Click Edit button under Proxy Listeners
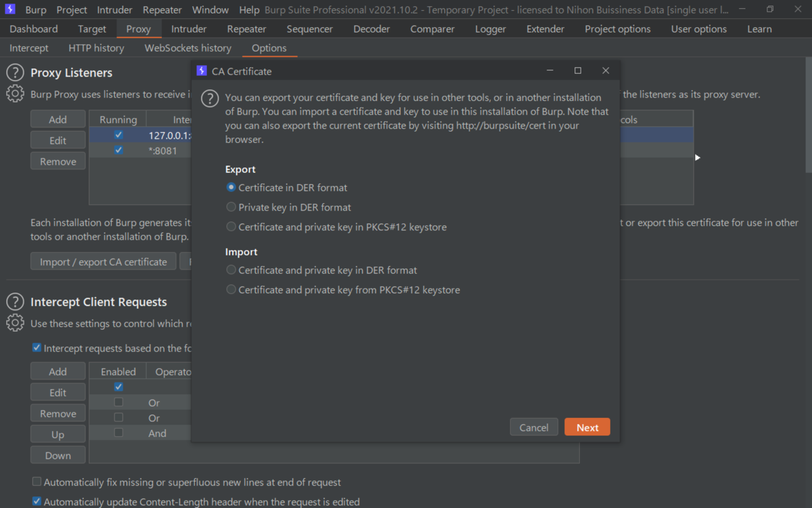Image resolution: width=812 pixels, height=508 pixels. click(58, 140)
